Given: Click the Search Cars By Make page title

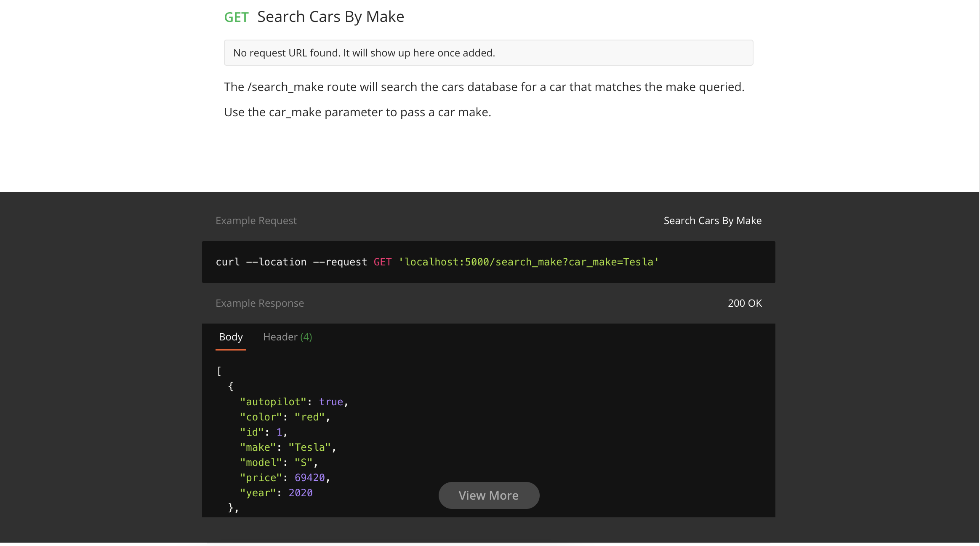Looking at the screenshot, I should point(330,16).
